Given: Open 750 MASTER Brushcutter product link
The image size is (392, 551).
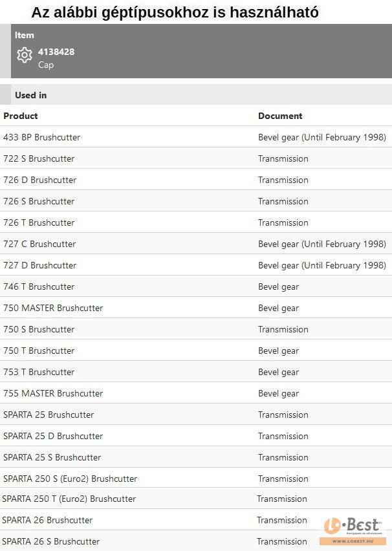Looking at the screenshot, I should coord(53,308).
